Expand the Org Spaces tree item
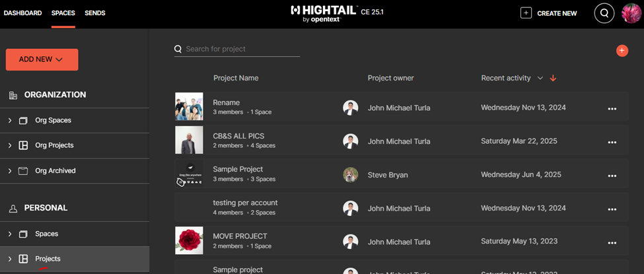644x274 pixels. 10,121
